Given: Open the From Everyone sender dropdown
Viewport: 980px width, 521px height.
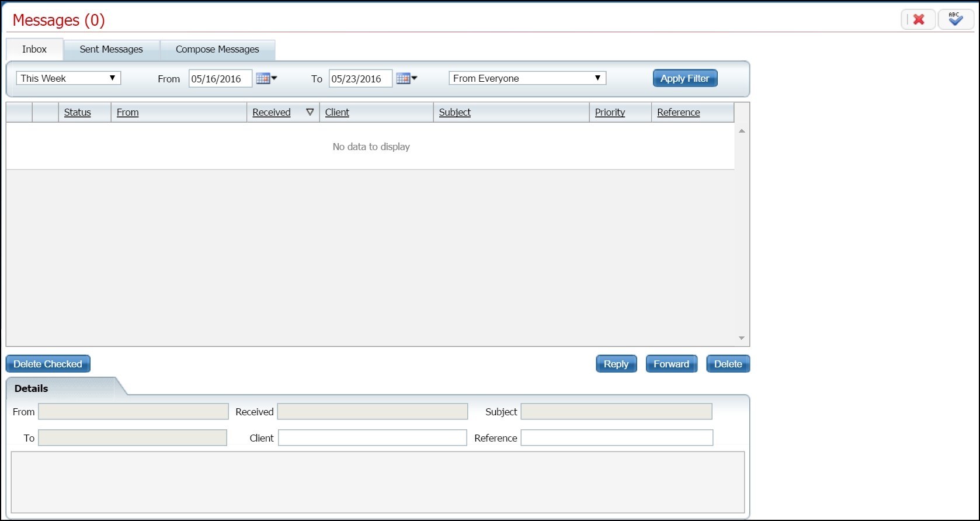Looking at the screenshot, I should tap(527, 78).
